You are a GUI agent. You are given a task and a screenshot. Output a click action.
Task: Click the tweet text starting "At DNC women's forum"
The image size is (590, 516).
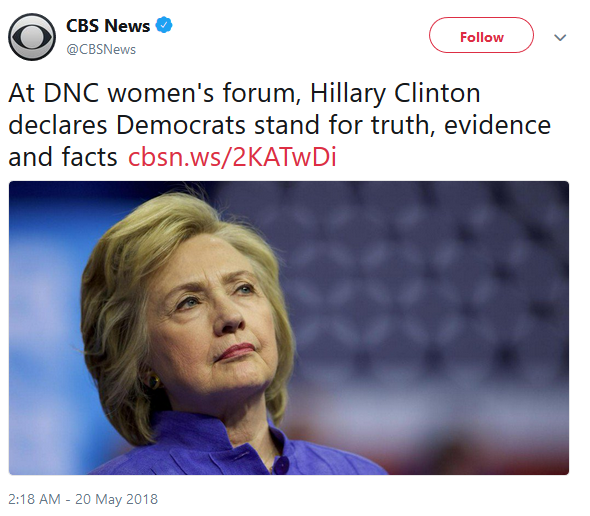click(280, 125)
